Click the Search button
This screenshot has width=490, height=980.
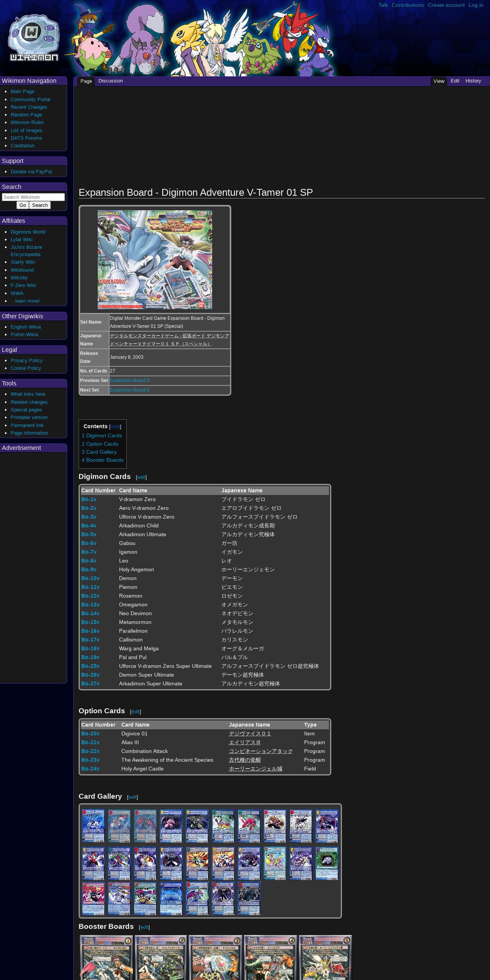pos(40,205)
